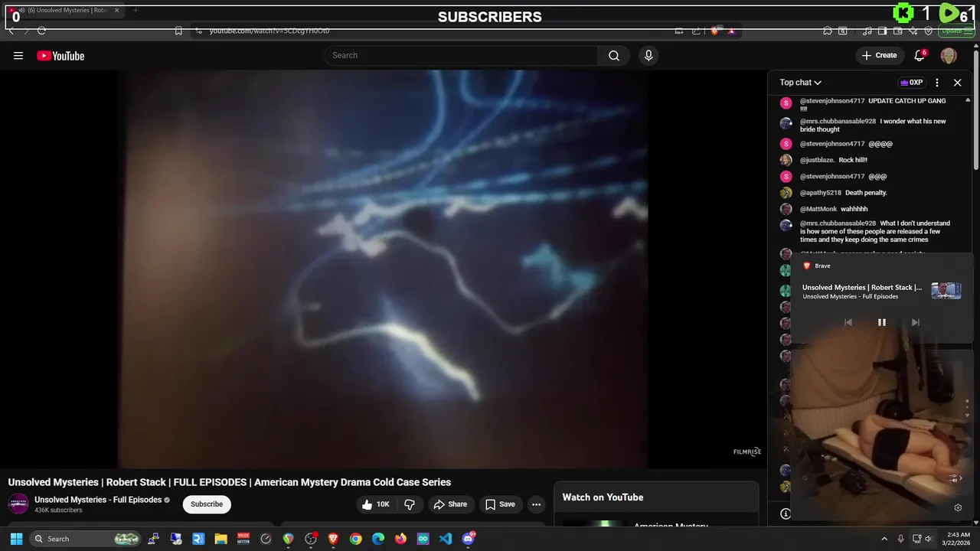The image size is (980, 551).
Task: Click the 436K subscribers text
Action: 58,510
